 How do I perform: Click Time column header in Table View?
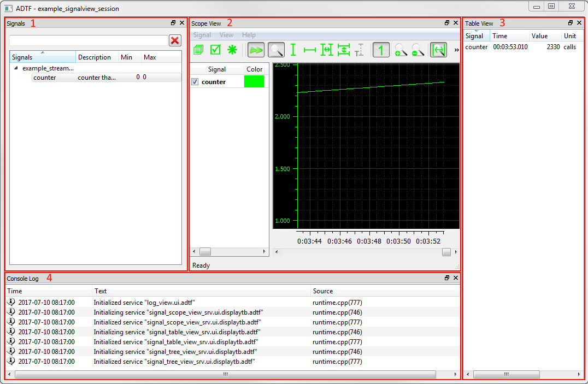[x=509, y=36]
